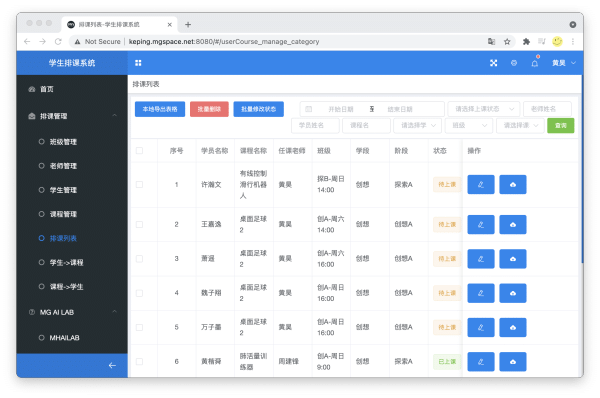Open 学生管理 in the sidebar
600x398 pixels.
point(63,190)
